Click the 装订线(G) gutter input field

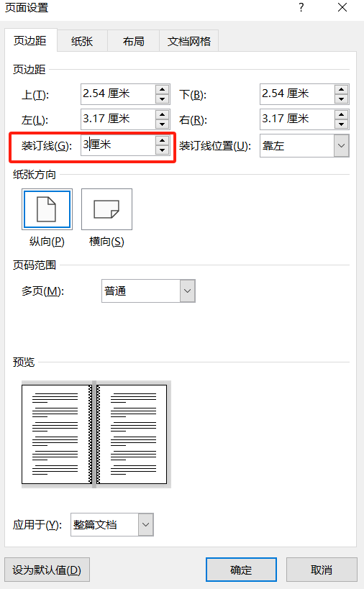(118, 145)
